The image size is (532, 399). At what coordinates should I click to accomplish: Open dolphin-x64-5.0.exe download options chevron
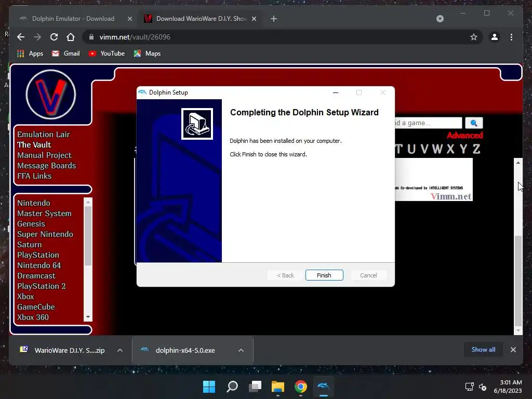(241, 350)
